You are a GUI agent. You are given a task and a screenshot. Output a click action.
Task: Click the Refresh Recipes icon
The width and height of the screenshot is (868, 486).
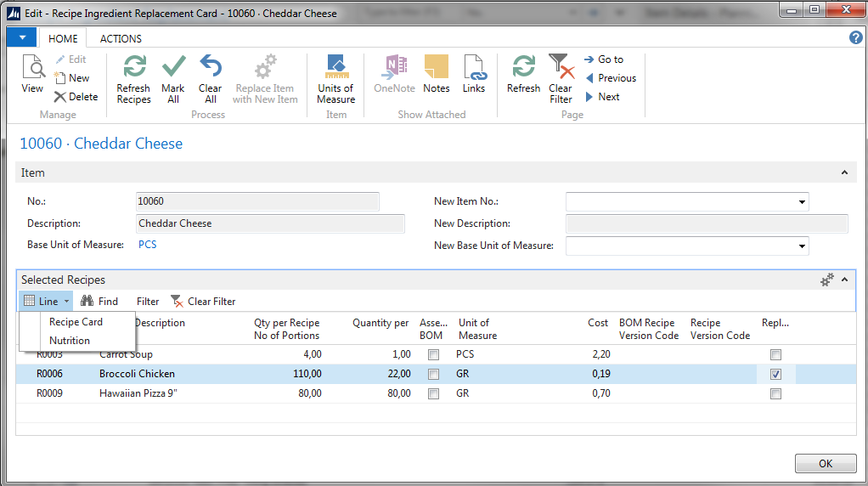(133, 68)
